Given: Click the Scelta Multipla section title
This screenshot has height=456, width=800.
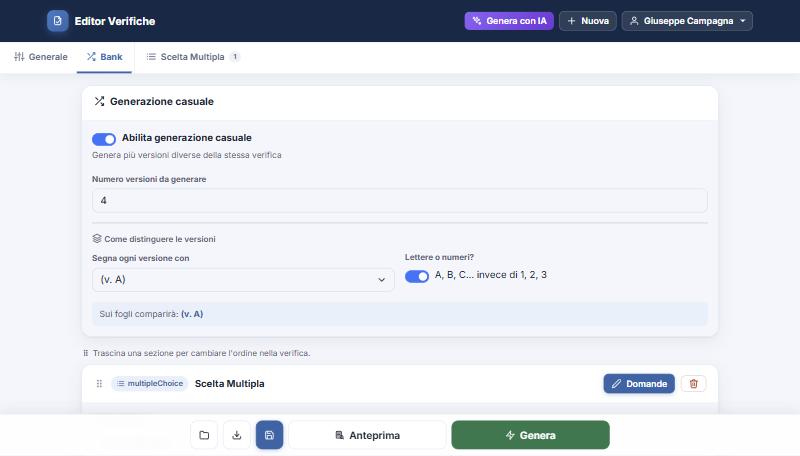Looking at the screenshot, I should tap(230, 384).
